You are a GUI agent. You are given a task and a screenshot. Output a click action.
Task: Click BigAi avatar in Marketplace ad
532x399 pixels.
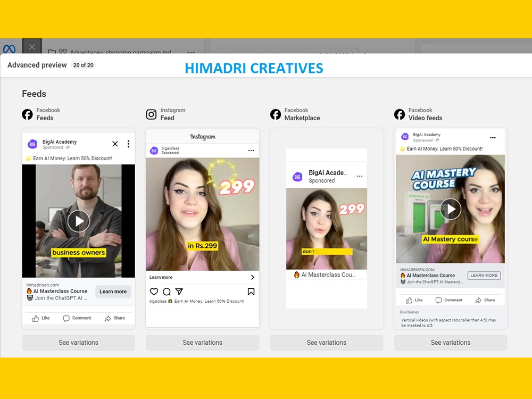click(297, 177)
